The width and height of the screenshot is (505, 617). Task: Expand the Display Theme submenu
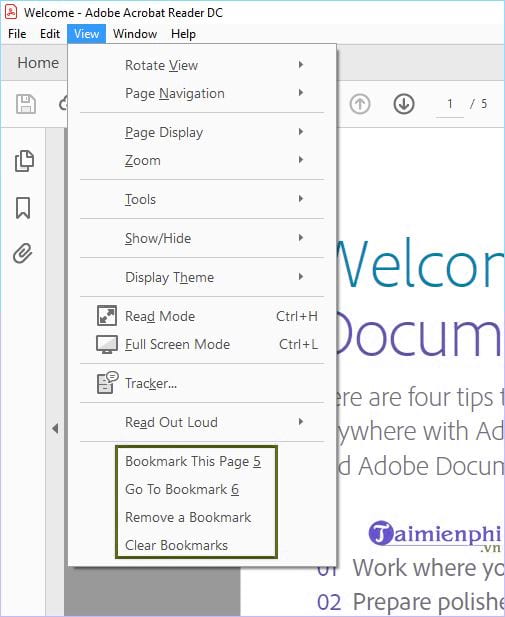202,277
